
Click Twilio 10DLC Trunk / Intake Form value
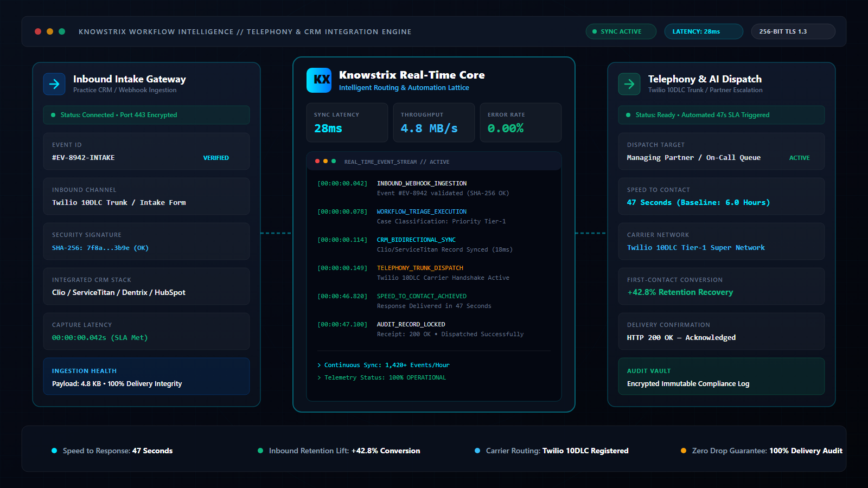tap(119, 203)
